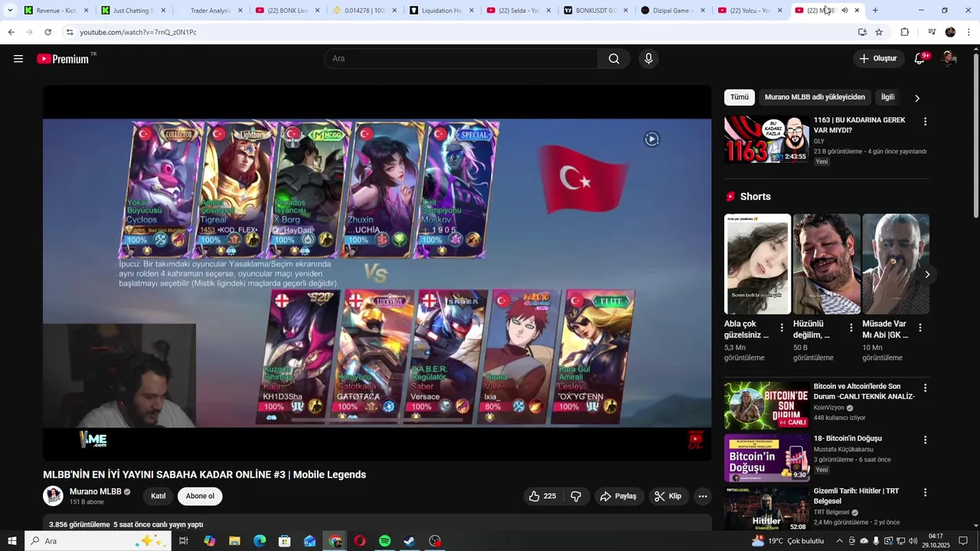Select the İlgili filter chip
The image size is (980, 551).
coord(887,97)
